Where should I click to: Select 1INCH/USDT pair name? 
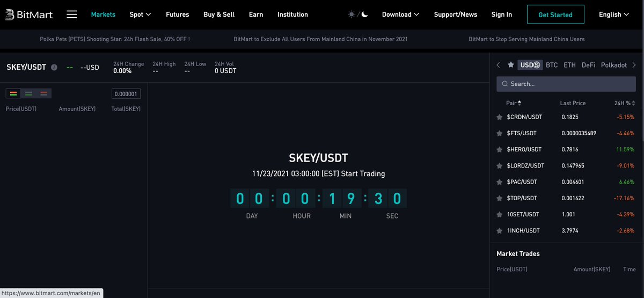point(523,231)
